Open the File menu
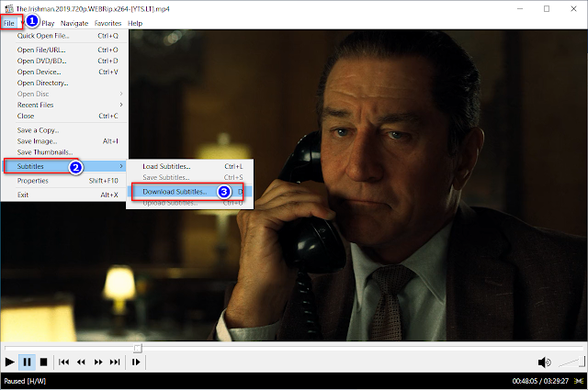 point(9,23)
